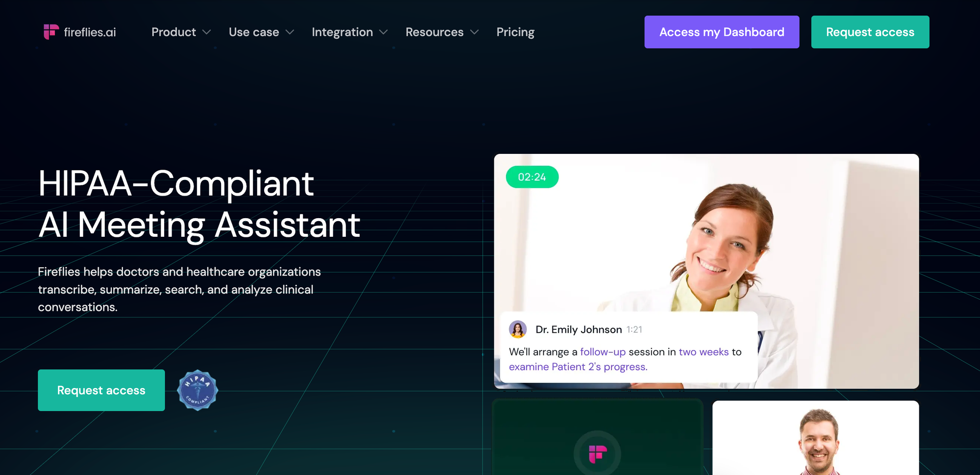Click the two weeks highlighted text
This screenshot has height=475, width=980.
tap(704, 352)
